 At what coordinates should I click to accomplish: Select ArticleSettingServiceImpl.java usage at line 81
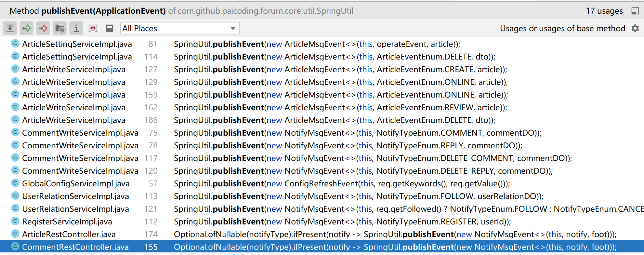click(77, 44)
